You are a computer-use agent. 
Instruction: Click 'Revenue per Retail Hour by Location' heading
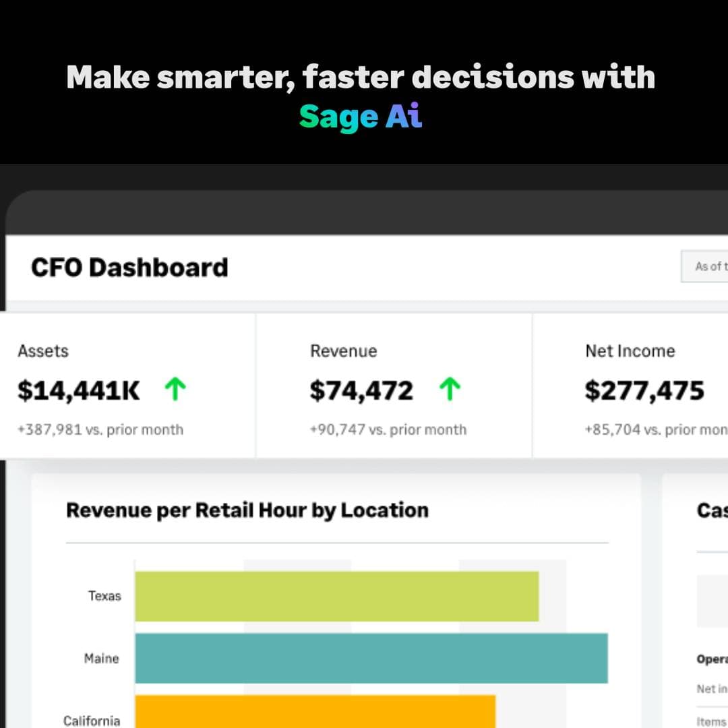click(x=247, y=510)
